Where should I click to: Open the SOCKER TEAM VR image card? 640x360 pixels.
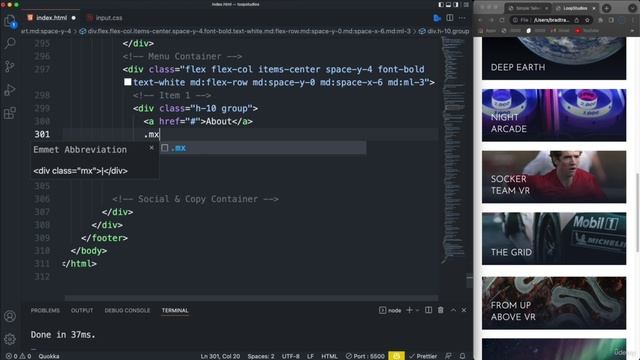tap(554, 177)
